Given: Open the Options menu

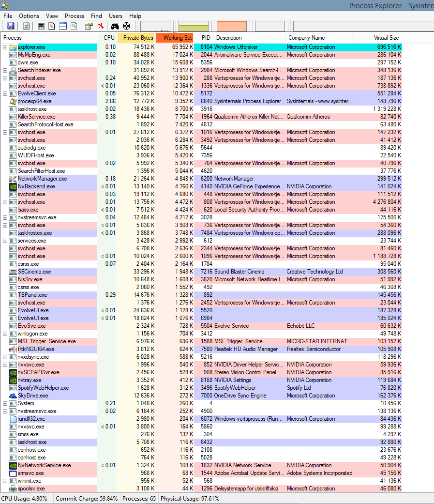Looking at the screenshot, I should [x=29, y=16].
